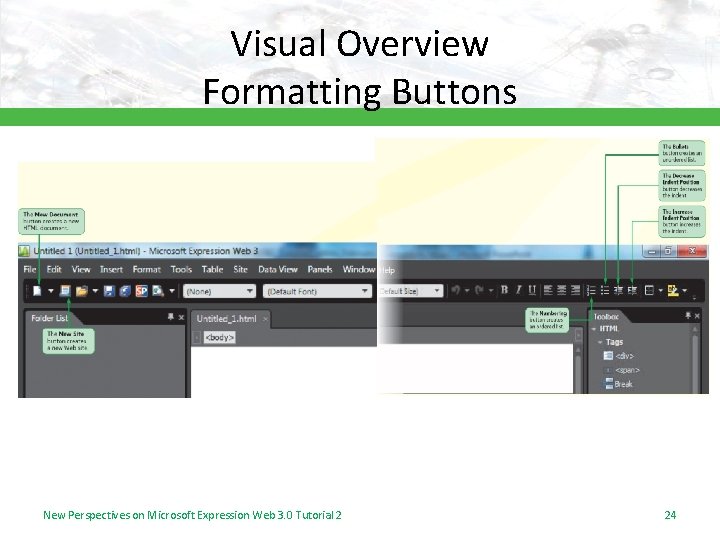The height and width of the screenshot is (540, 720).
Task: Collapse the Tags group in Toolbox
Action: click(x=600, y=342)
